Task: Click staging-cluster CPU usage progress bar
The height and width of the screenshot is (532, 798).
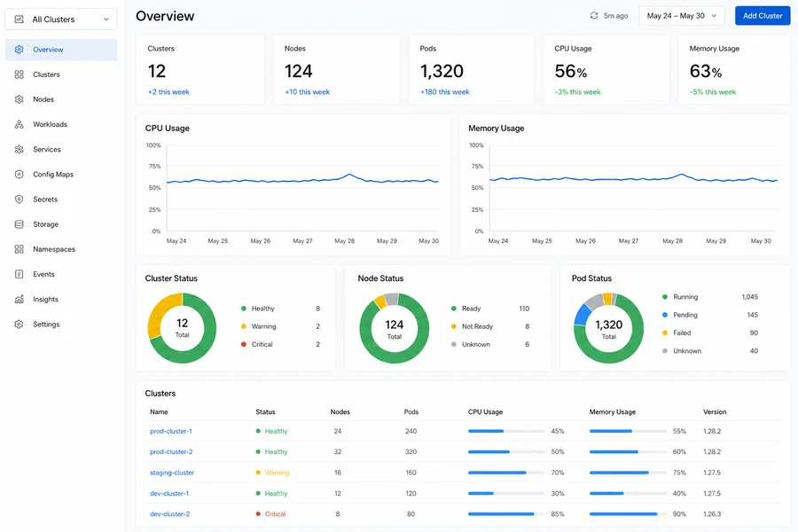Action: 506,473
